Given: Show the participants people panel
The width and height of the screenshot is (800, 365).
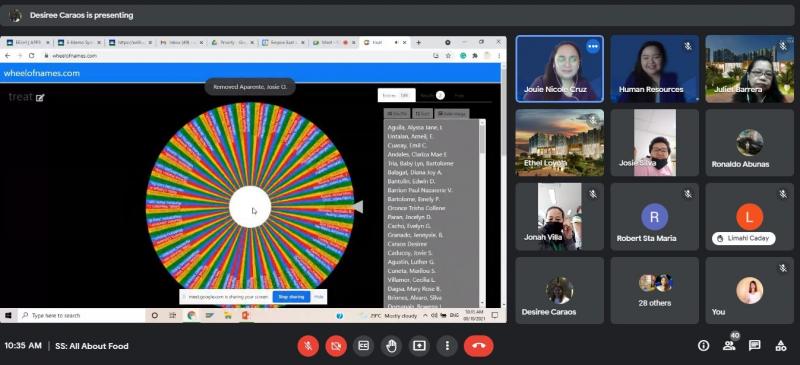Looking at the screenshot, I should click(x=729, y=346).
